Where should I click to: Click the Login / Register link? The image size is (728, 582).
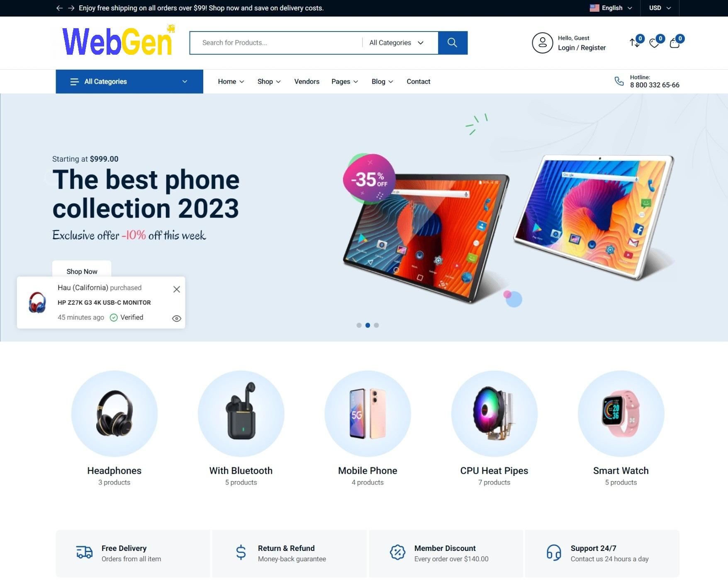click(582, 48)
